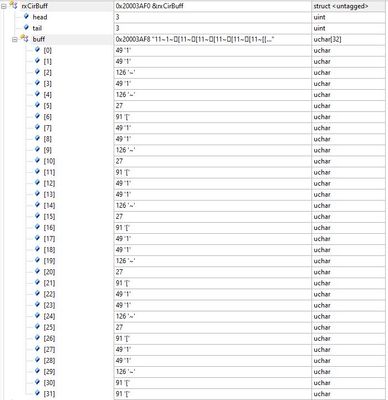Select array element label [26]
The width and height of the screenshot is (388, 400).
[x=49, y=339]
